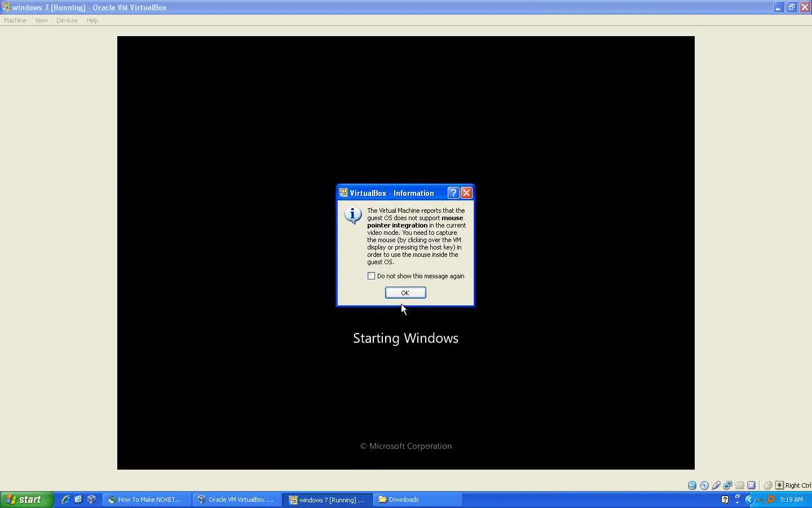Click the shared folders status icon
The image size is (812, 508).
[740, 485]
